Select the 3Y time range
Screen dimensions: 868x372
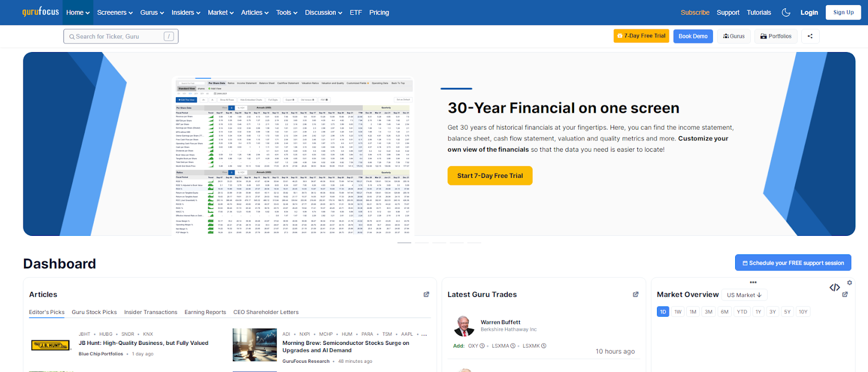click(x=773, y=312)
